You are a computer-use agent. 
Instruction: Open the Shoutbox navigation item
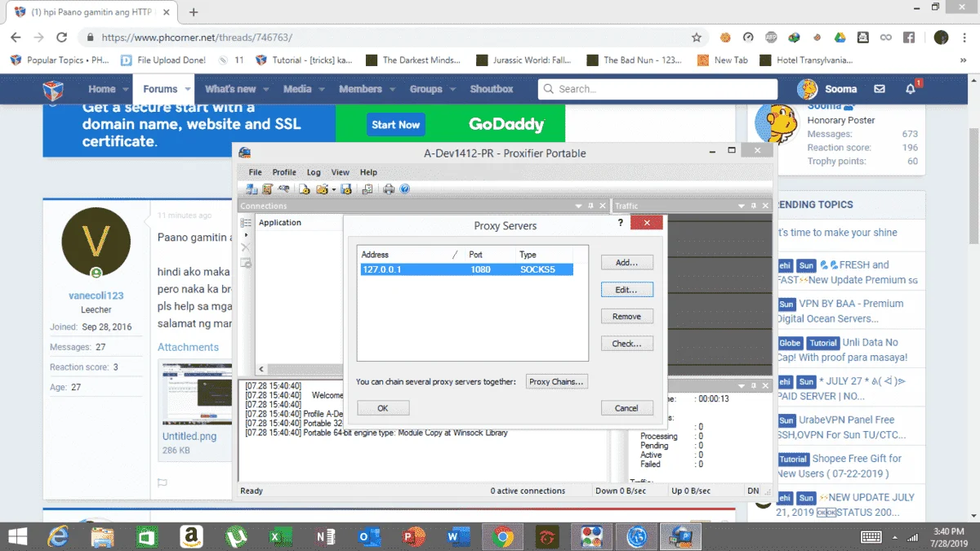point(492,89)
